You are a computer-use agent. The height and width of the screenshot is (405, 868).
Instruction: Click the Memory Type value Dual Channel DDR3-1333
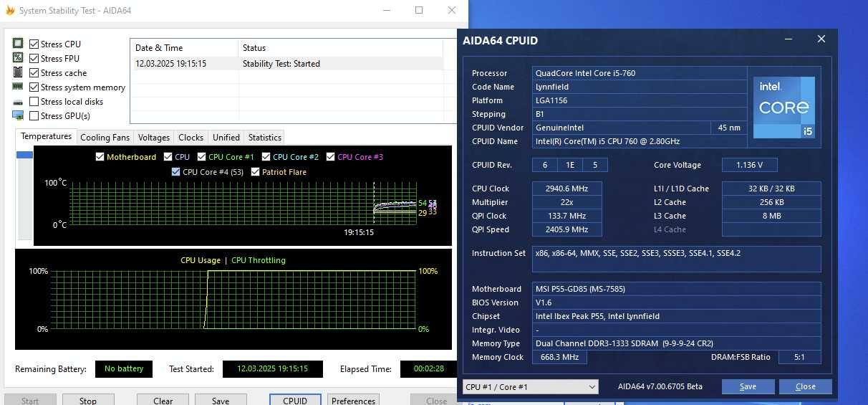tap(677, 343)
